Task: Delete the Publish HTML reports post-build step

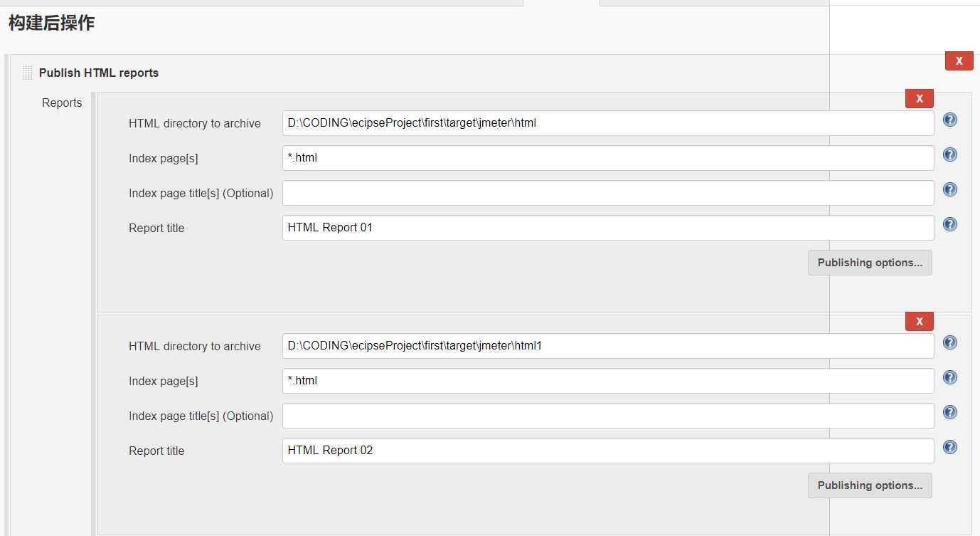Action: (x=959, y=61)
